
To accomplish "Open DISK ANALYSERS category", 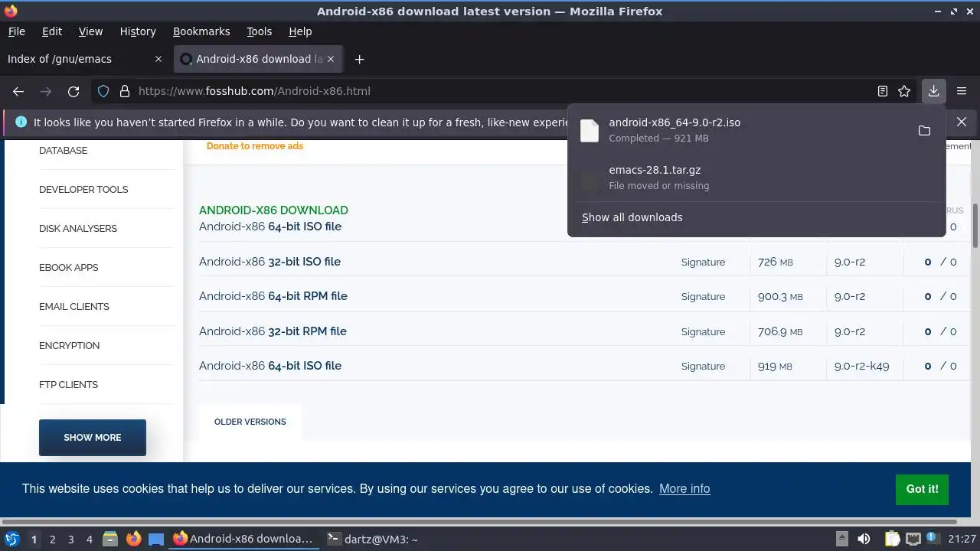I will [78, 229].
